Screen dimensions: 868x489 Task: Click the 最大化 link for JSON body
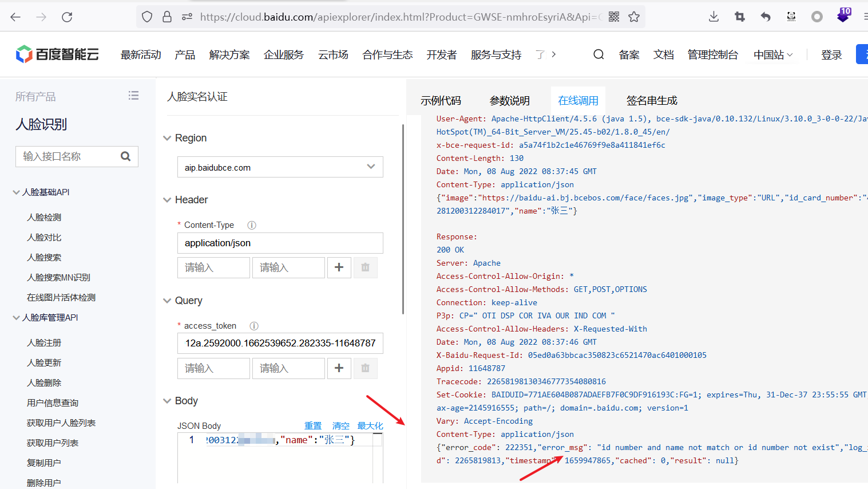tap(370, 425)
